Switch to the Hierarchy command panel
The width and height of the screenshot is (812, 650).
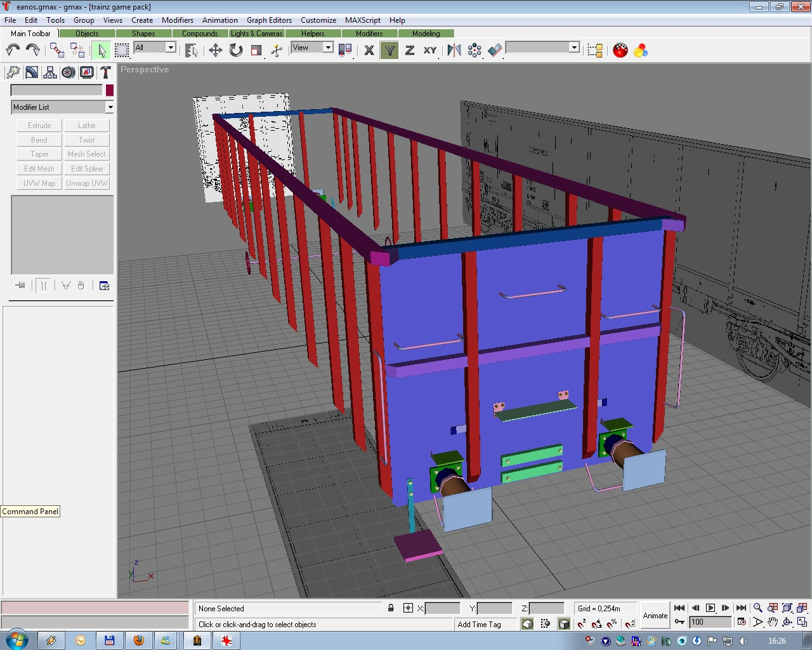[49, 72]
